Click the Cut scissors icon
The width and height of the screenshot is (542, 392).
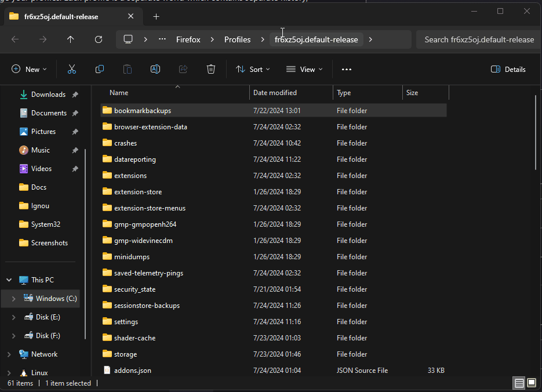[71, 70]
